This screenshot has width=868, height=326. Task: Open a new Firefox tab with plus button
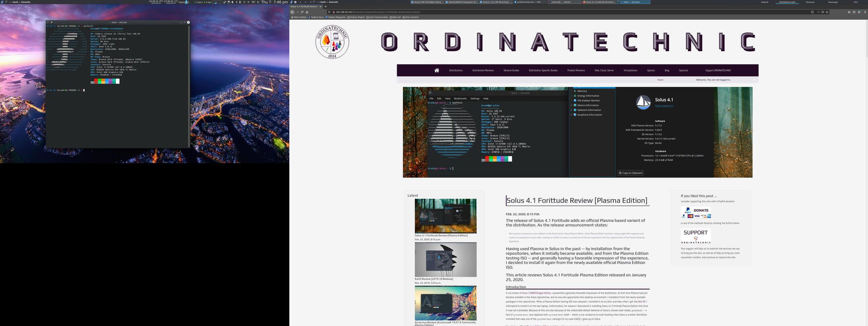325,6
